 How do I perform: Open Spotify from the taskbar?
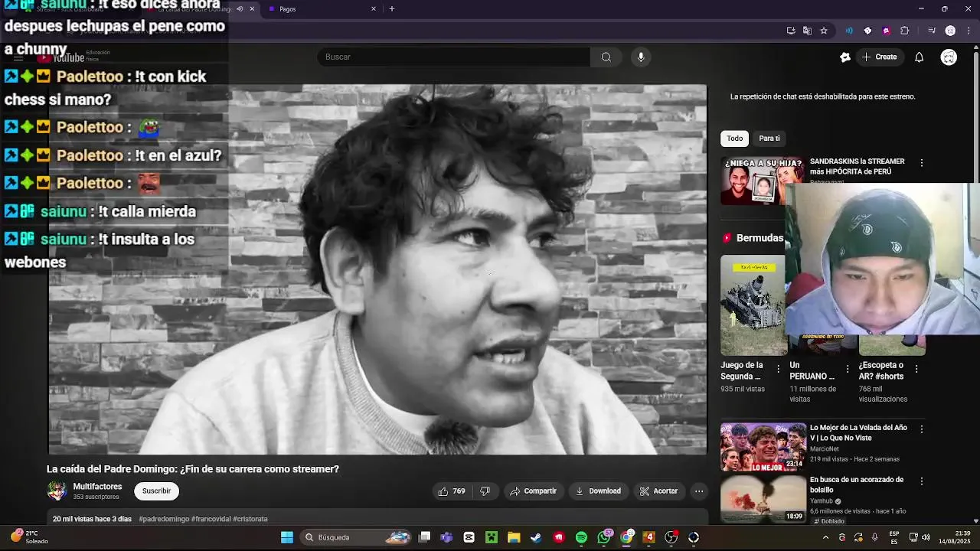pos(581,537)
